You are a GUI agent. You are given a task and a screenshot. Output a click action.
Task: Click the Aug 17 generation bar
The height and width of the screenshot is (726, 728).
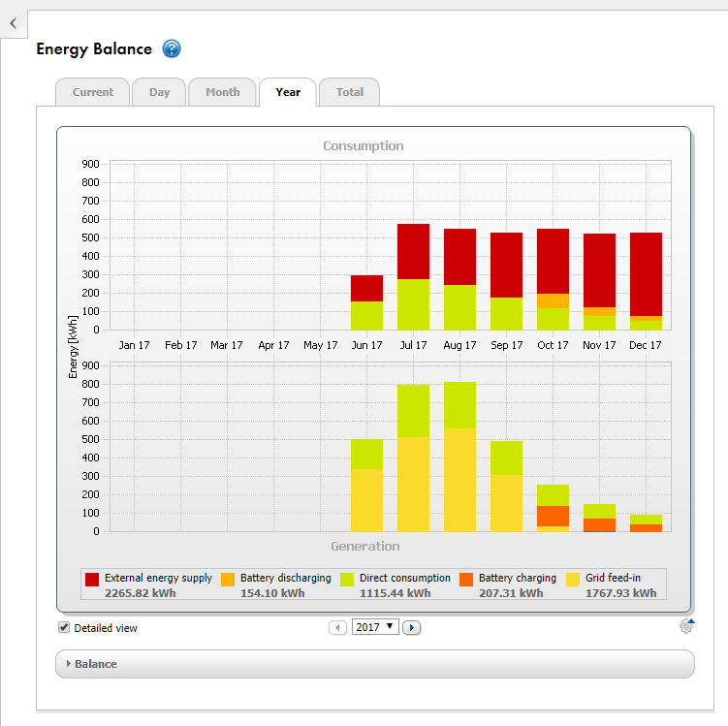tap(459, 457)
